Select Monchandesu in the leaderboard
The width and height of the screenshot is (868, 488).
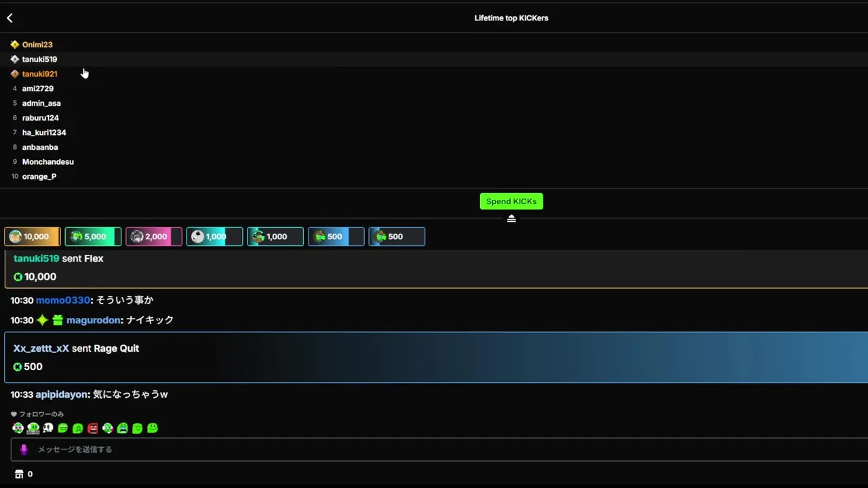pos(47,162)
